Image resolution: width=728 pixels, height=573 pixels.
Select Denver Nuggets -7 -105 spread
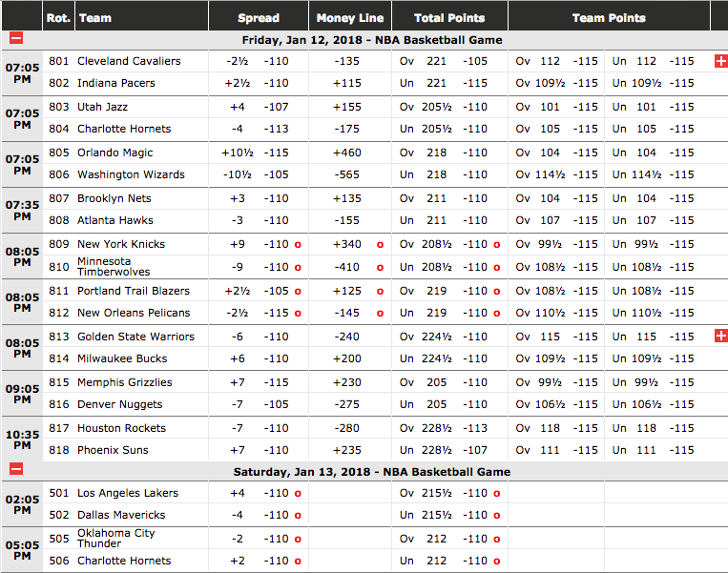260,404
